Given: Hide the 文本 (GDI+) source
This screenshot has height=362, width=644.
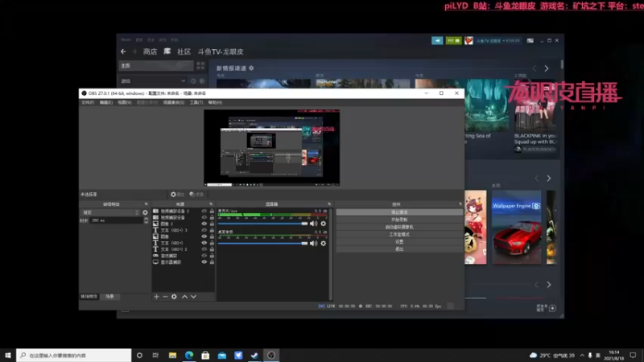Looking at the screenshot, I should [x=204, y=243].
